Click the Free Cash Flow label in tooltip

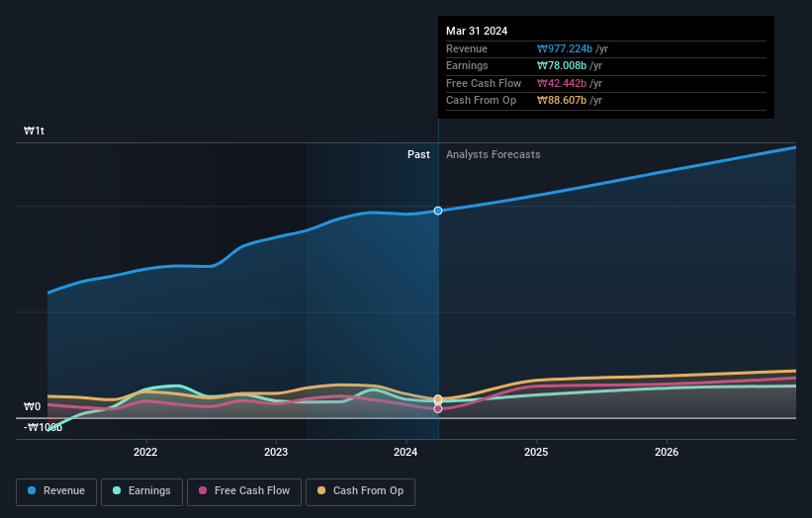484,83
